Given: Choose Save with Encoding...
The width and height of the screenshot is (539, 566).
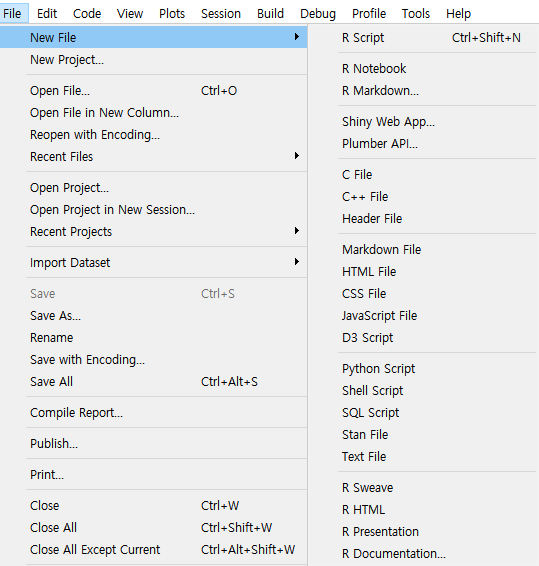Looking at the screenshot, I should click(153, 360).
